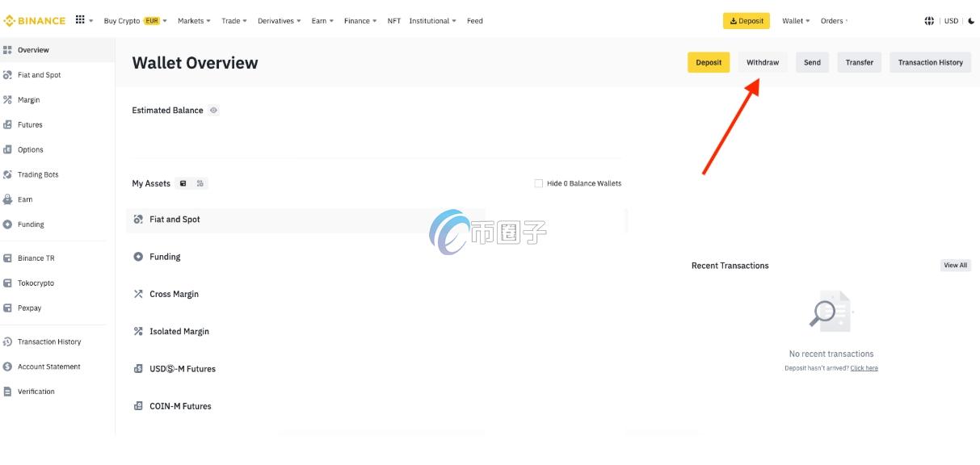Click the Withdraw button
Image resolution: width=980 pixels, height=465 pixels.
(x=762, y=63)
